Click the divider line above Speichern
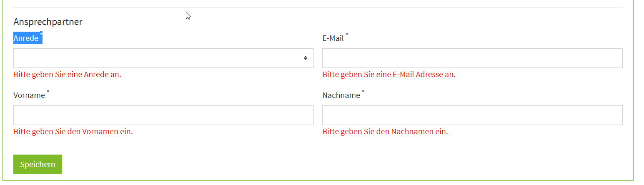Image resolution: width=644 pixels, height=185 pixels. pyautogui.click(x=318, y=146)
